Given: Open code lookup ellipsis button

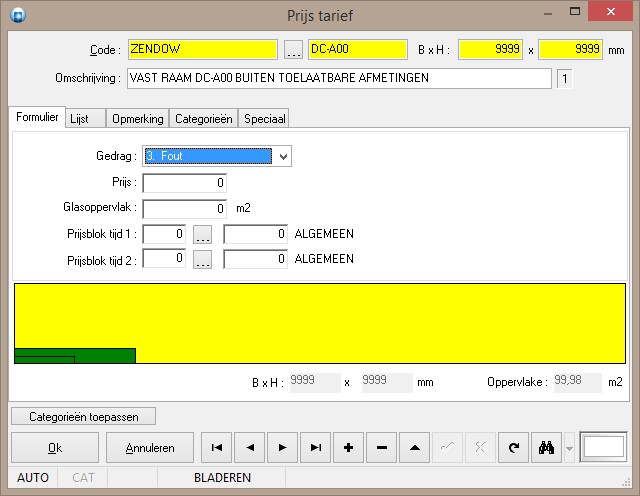Looking at the screenshot, I should 293,50.
